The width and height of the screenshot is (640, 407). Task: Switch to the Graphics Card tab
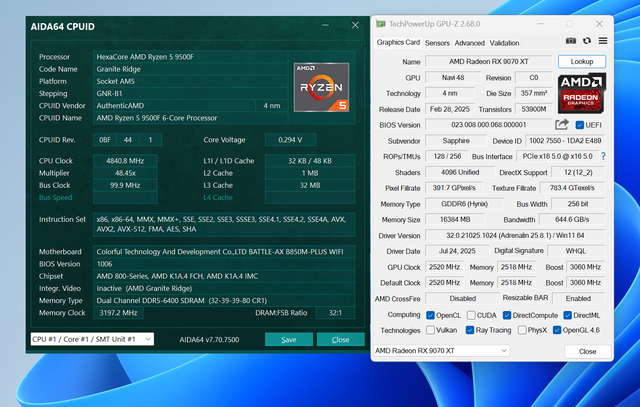click(398, 42)
